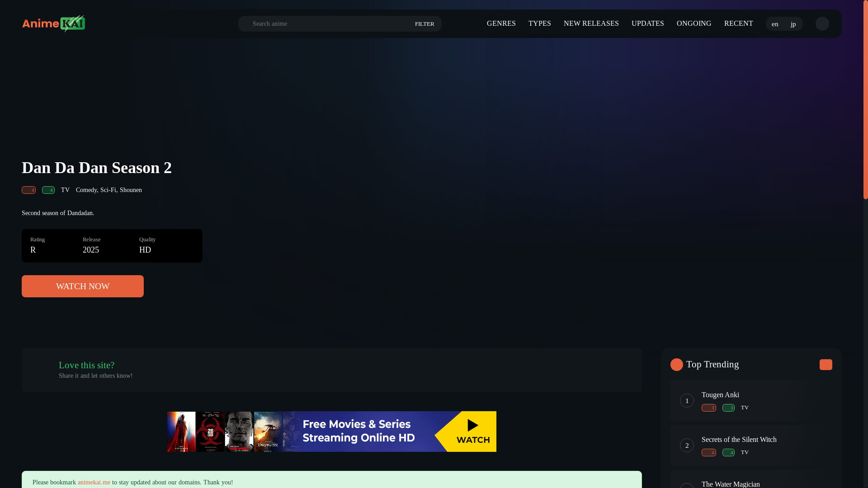The width and height of the screenshot is (868, 488).
Task: Go to UPDATES page
Action: pyautogui.click(x=647, y=23)
